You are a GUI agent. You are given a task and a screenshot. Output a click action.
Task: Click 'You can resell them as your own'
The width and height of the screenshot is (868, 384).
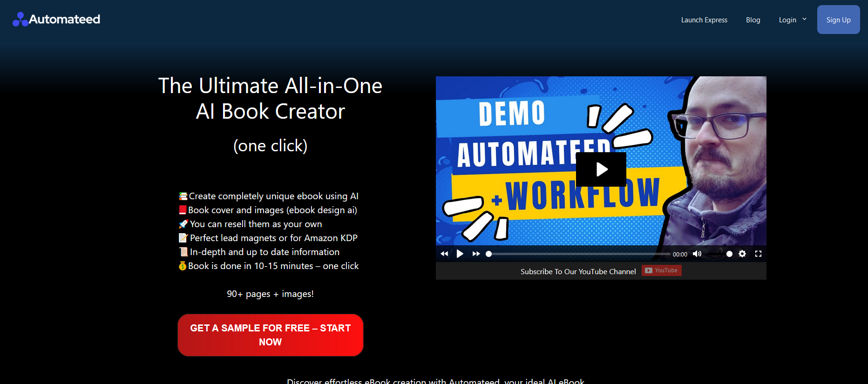point(251,224)
